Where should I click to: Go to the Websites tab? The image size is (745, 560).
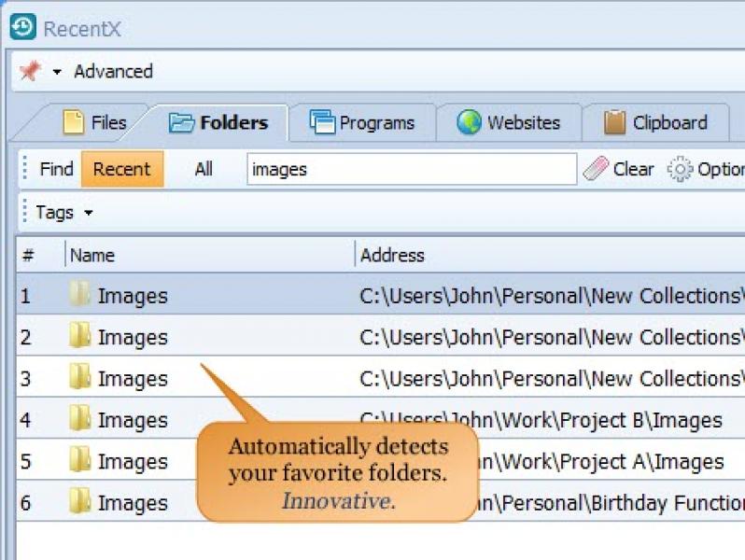509,122
